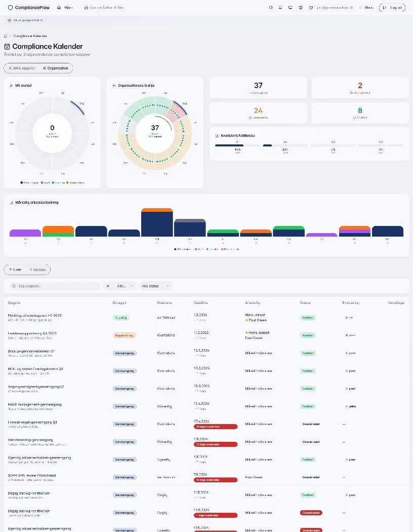The image size is (413, 532).
Task: Click the task name 'Firewall-regel-gennemgang Q1'
Action: pyautogui.click(x=32, y=423)
